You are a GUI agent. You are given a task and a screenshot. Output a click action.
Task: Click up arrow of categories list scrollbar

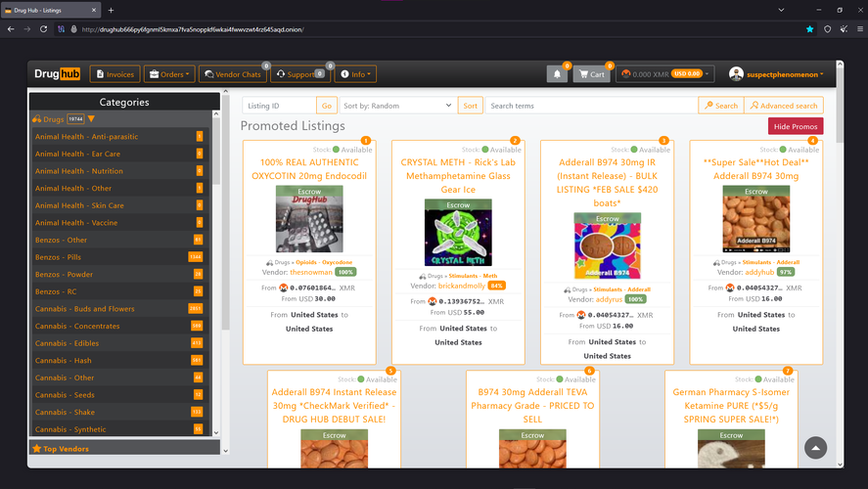(216, 113)
